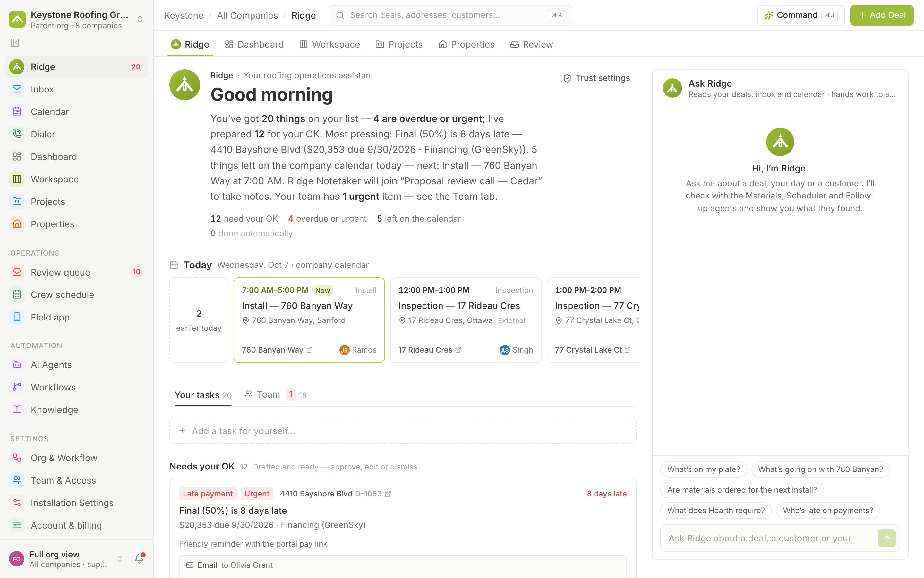Switch to the Dashboard tab
Viewport: 924px width, 578px height.
pos(254,44)
